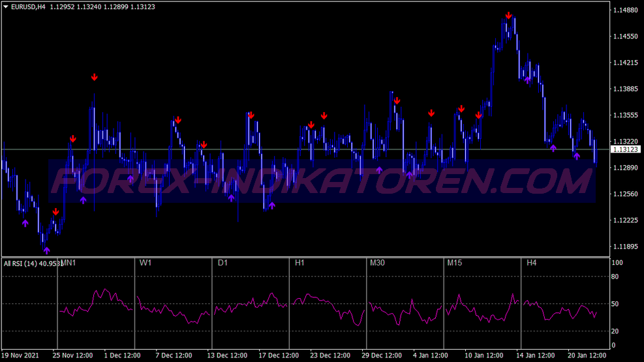Screen dimensions: 644x362
Task: Click the lowest red sell arrow near 25 Nov
Action: point(56,212)
